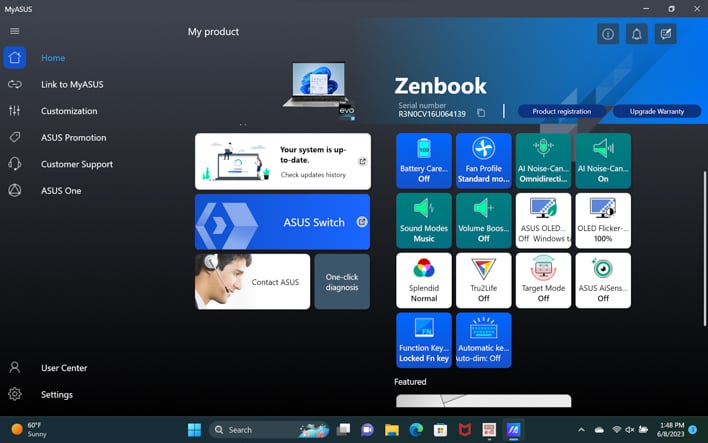
Task: Open AI Noise-Canceling microphone tile
Action: pyautogui.click(x=543, y=161)
